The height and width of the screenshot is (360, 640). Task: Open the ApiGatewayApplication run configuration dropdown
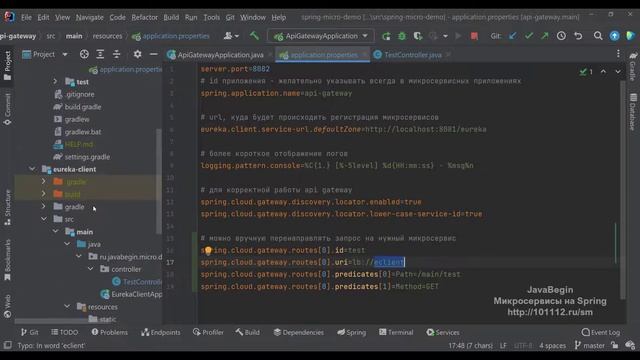[x=321, y=36]
